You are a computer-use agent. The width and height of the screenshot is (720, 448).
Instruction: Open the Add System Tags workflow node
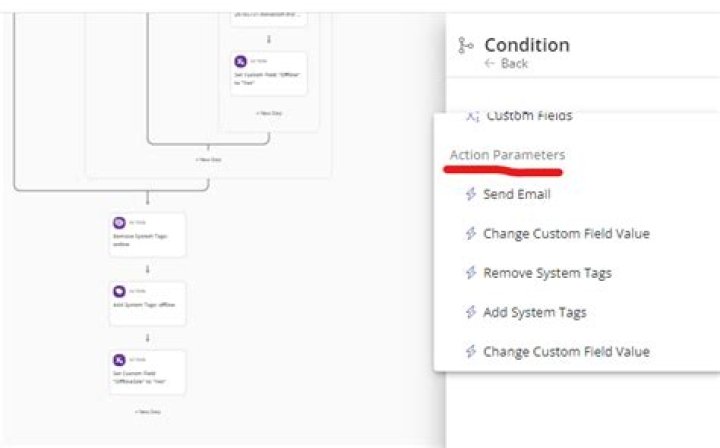[147, 303]
